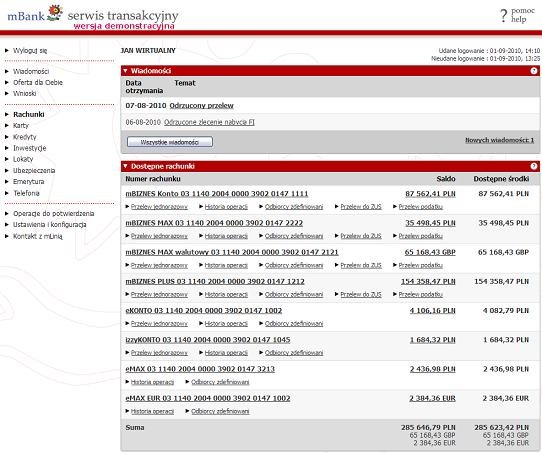Click Przelew do ZUS under mBIZNES MAX
The image size is (542, 454).
[361, 236]
